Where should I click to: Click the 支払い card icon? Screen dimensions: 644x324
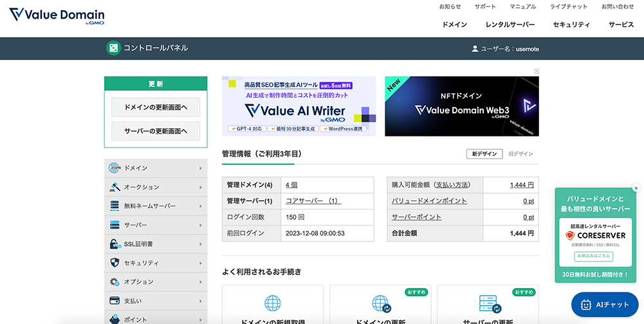coord(114,301)
